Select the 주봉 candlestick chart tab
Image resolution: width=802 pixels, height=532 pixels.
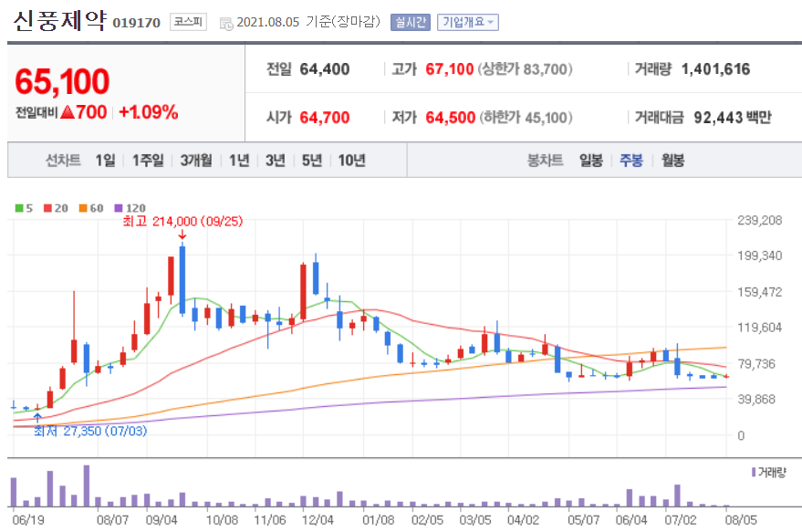coord(631,160)
